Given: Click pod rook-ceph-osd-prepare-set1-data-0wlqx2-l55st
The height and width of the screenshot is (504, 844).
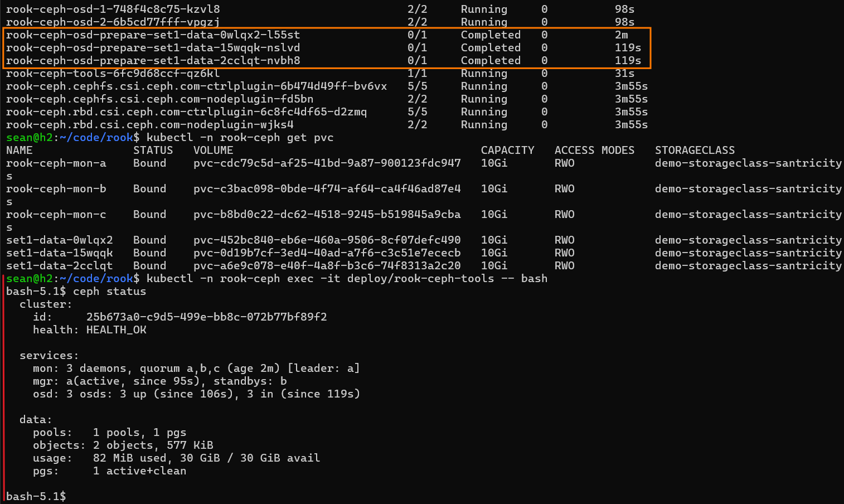Looking at the screenshot, I should point(153,35).
